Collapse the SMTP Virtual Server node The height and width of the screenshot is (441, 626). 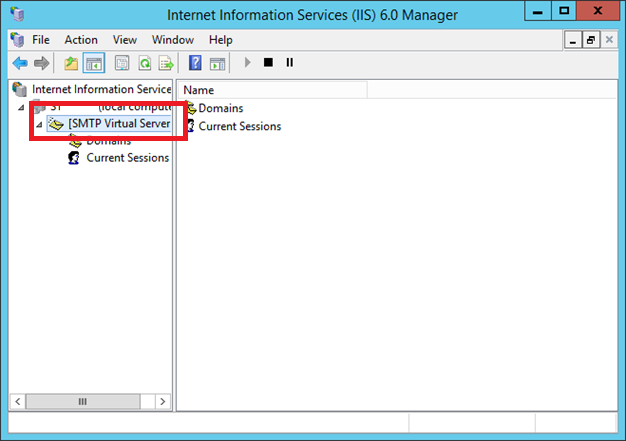coord(39,125)
